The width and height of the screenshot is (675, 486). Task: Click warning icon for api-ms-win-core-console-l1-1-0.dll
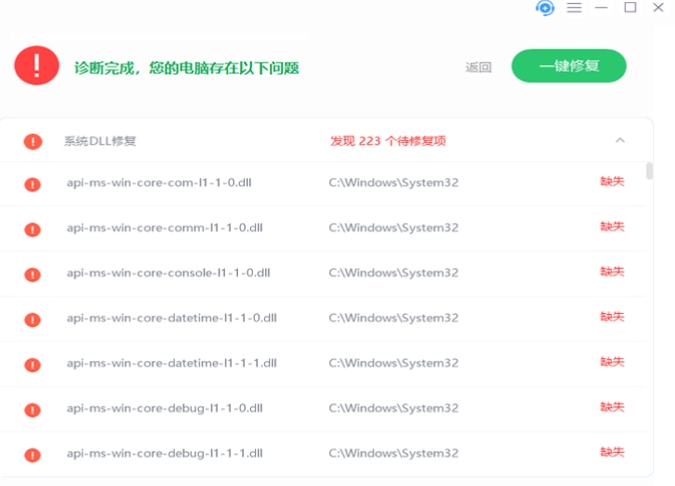pyautogui.click(x=32, y=275)
